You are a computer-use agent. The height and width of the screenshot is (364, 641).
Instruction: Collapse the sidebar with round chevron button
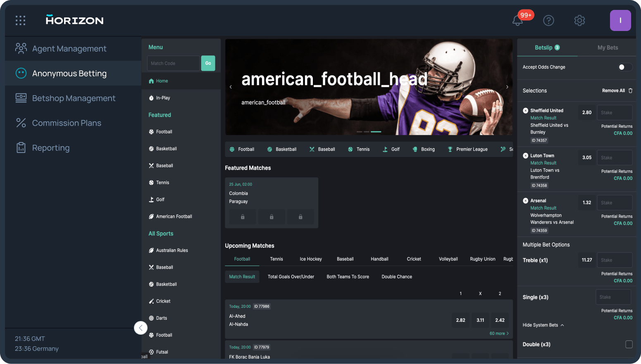tap(141, 328)
